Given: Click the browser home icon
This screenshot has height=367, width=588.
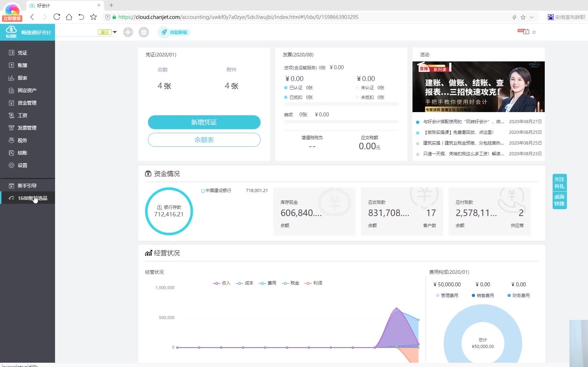Looking at the screenshot, I should pos(69,17).
